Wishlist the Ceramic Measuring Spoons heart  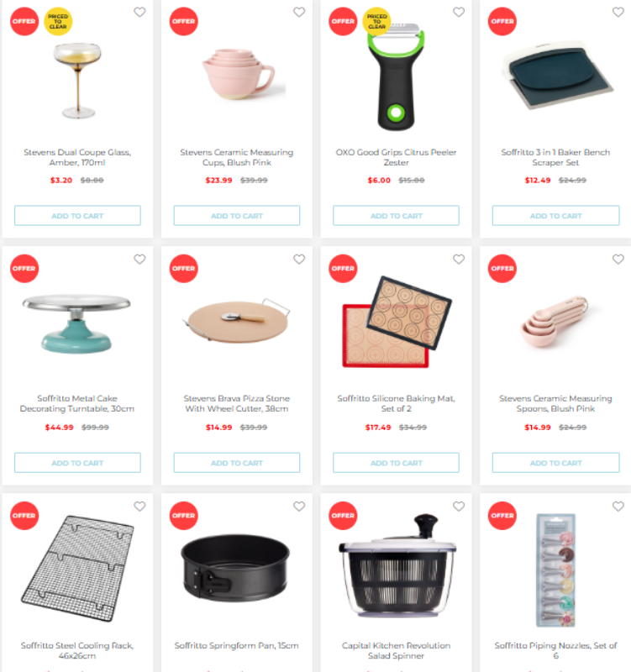click(618, 259)
